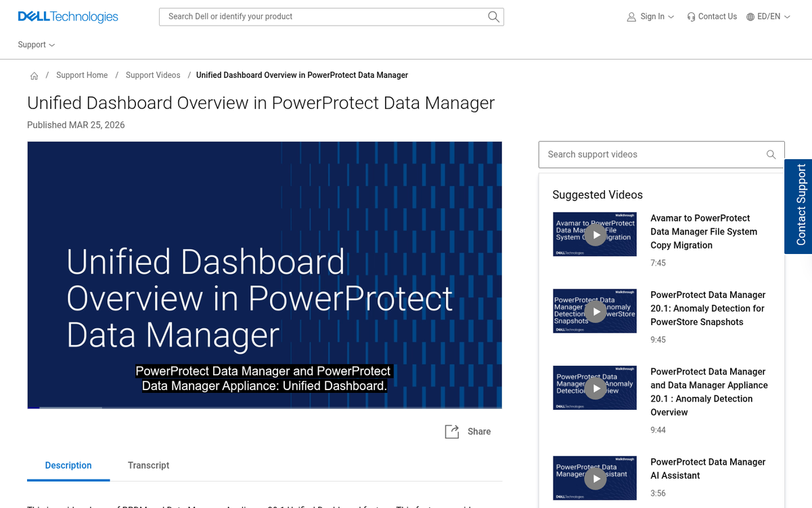Play the AI Assistant video thumbnail
Viewport: 812px width, 508px height.
pos(595,478)
